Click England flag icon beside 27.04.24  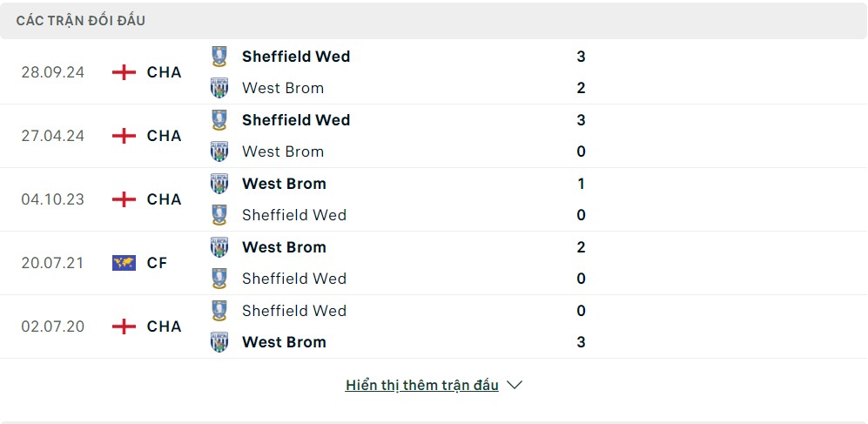(124, 136)
